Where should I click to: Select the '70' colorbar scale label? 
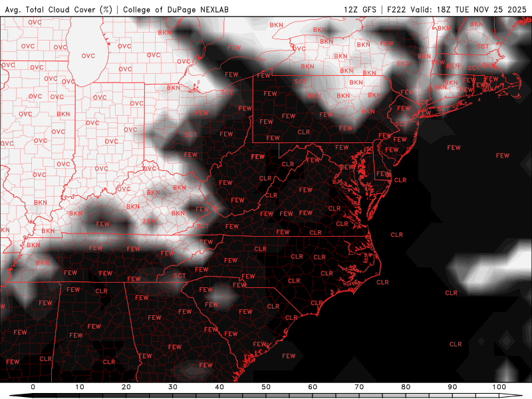click(x=359, y=387)
